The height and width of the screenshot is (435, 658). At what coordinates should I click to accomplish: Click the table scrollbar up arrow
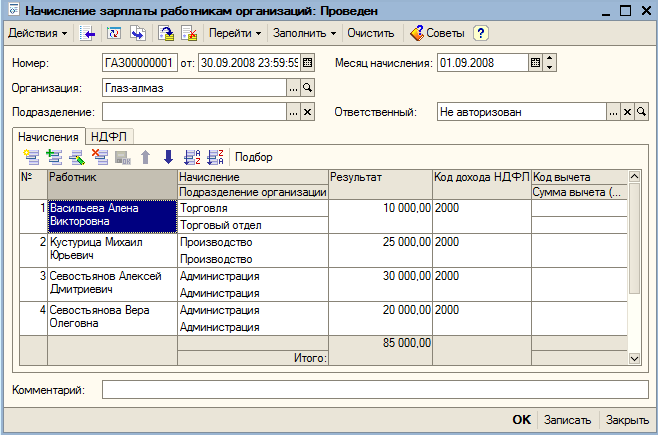(x=634, y=177)
